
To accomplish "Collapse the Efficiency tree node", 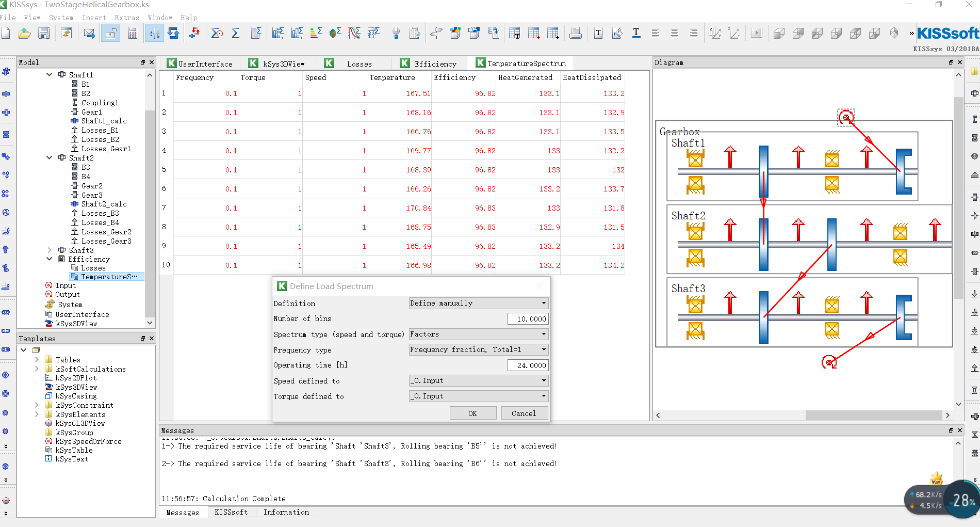I will (49, 259).
